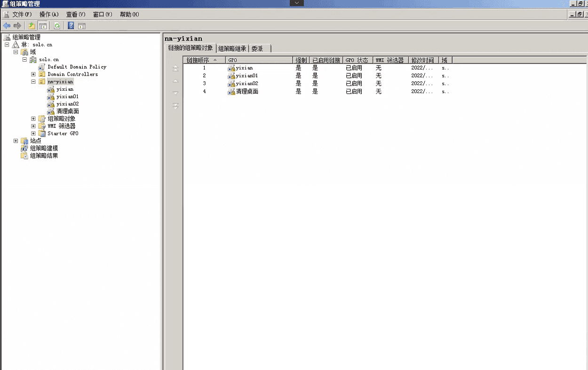Sort by the 修改时间 column header

(423, 60)
